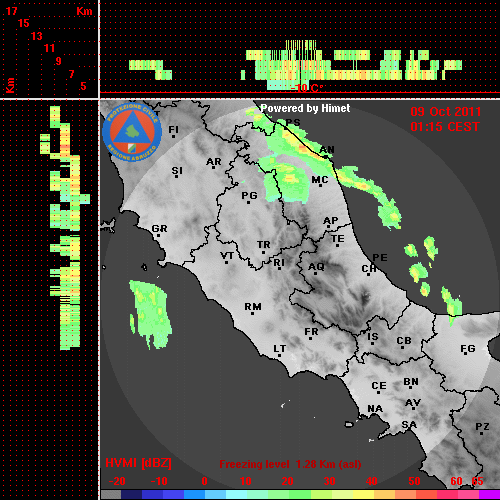Select the date '09 Oct 2011'
The height and width of the screenshot is (500, 500).
[446, 112]
